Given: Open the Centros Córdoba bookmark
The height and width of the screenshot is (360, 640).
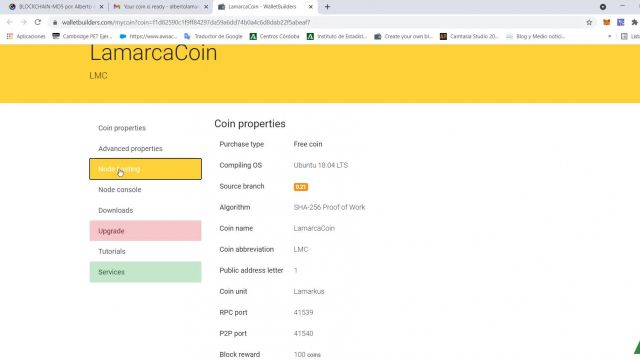Looking at the screenshot, I should click(x=275, y=36).
